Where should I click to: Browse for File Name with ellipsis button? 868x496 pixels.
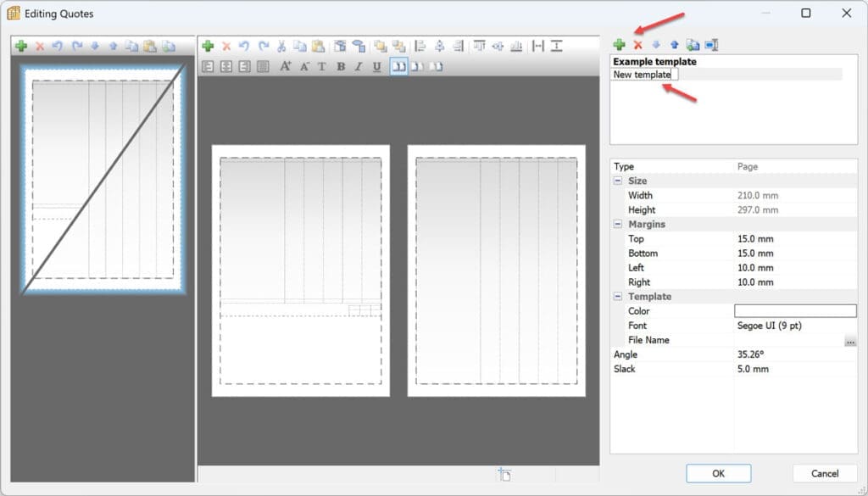pos(850,342)
